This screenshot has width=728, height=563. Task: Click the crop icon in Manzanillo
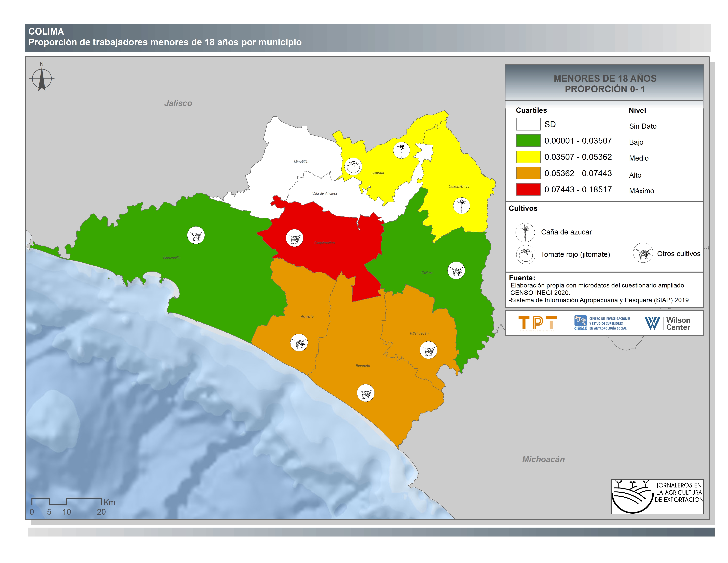(x=196, y=235)
